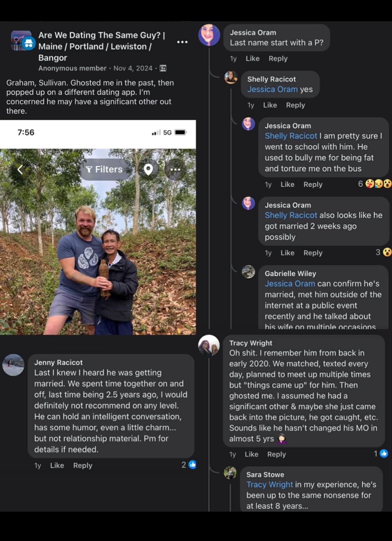Screen dimensions: 392x541
Task: Click the photo's three-dot more icon
Action: tap(175, 169)
